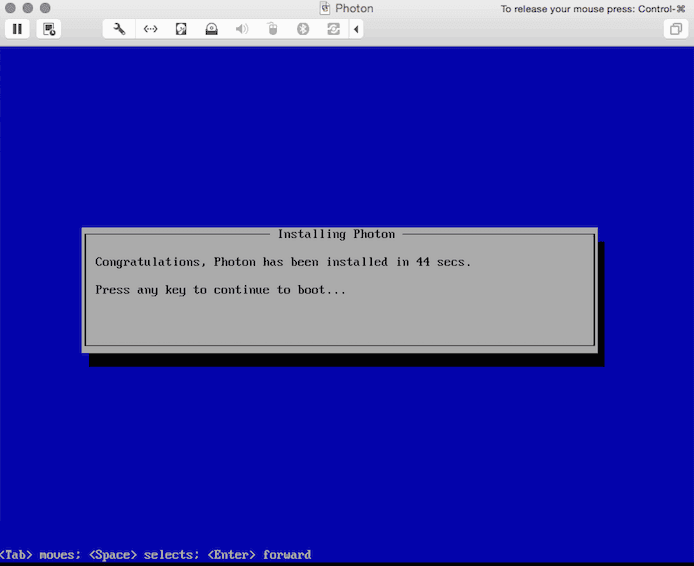The image size is (694, 566).
Task: Click the sound speaker icon
Action: pos(242,29)
